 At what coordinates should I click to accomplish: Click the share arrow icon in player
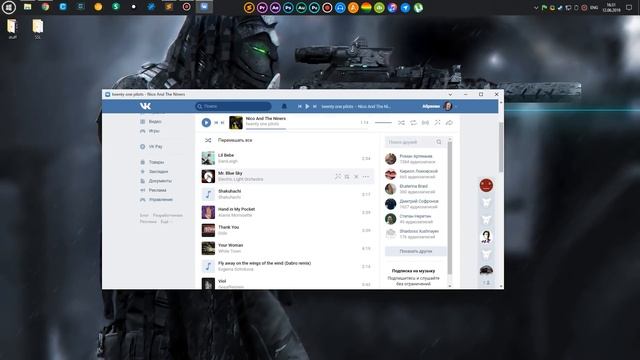(x=449, y=122)
